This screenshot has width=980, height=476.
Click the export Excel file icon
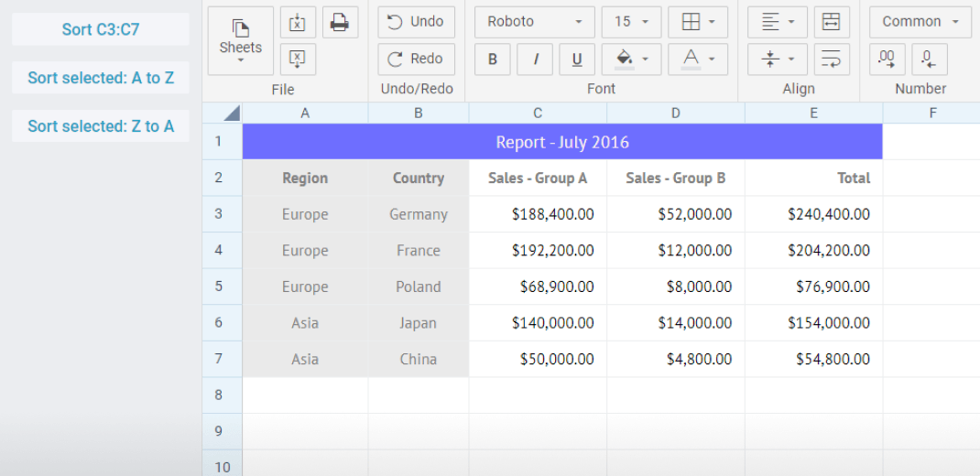click(299, 59)
